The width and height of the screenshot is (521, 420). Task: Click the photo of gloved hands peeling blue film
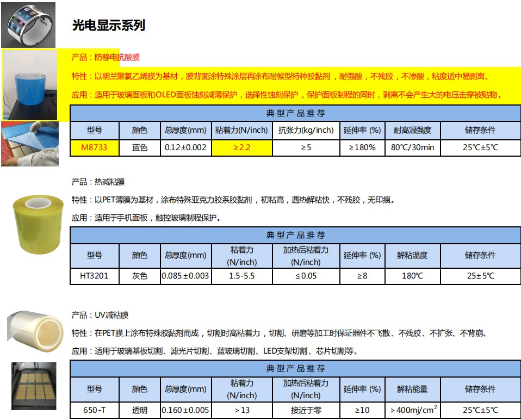30,144
